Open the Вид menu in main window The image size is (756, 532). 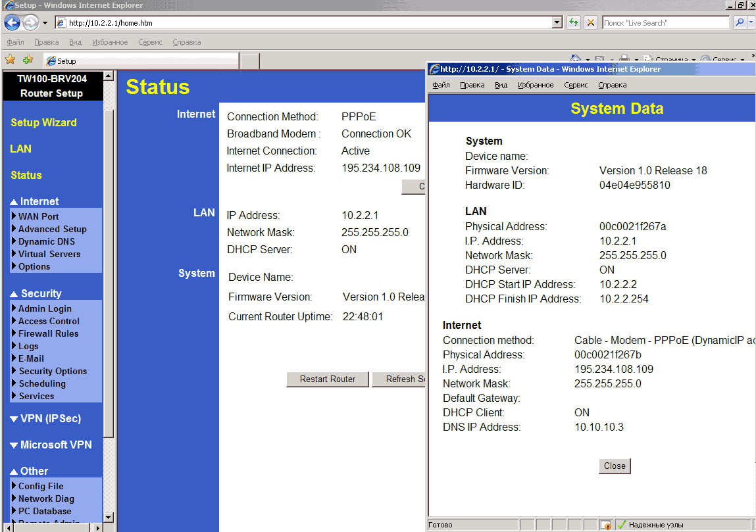click(75, 42)
